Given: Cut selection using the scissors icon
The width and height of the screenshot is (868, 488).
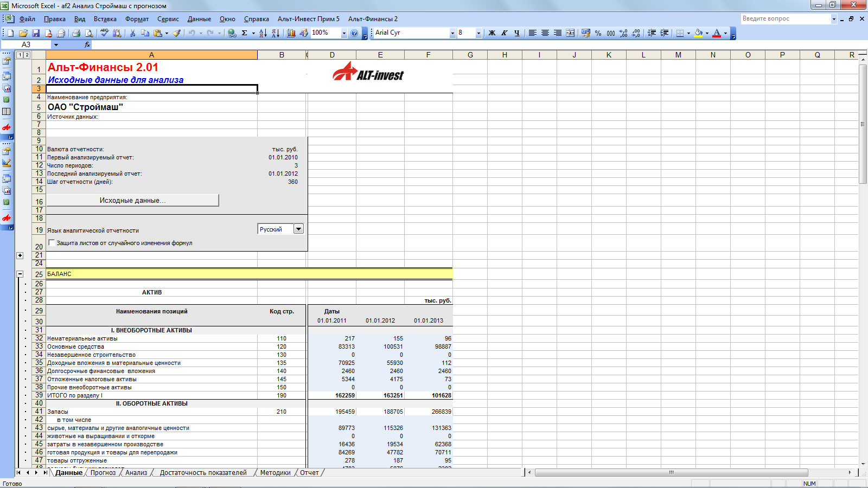Looking at the screenshot, I should tap(132, 33).
